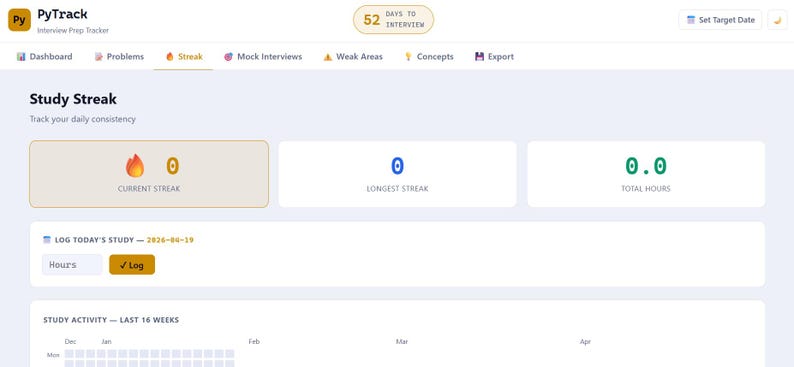Click the 0.0 total hours value
794x367 pixels.
pos(646,166)
